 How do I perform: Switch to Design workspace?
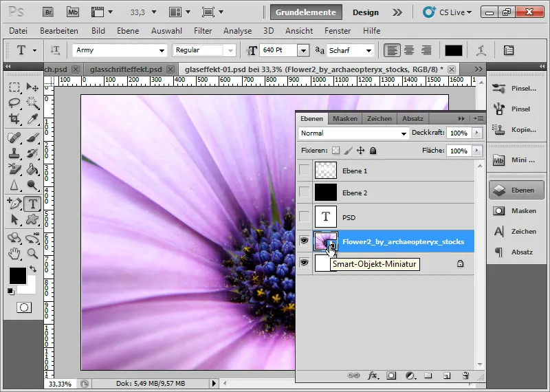(366, 12)
